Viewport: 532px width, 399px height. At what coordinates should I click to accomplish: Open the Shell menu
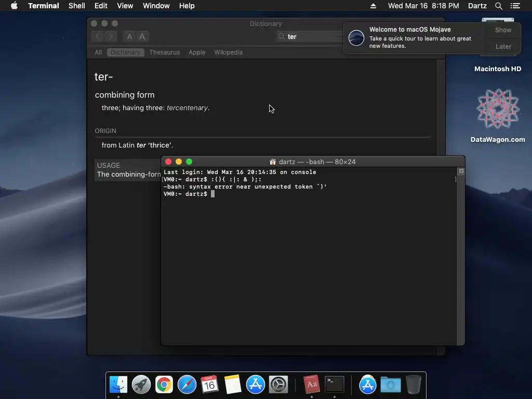[x=77, y=6]
